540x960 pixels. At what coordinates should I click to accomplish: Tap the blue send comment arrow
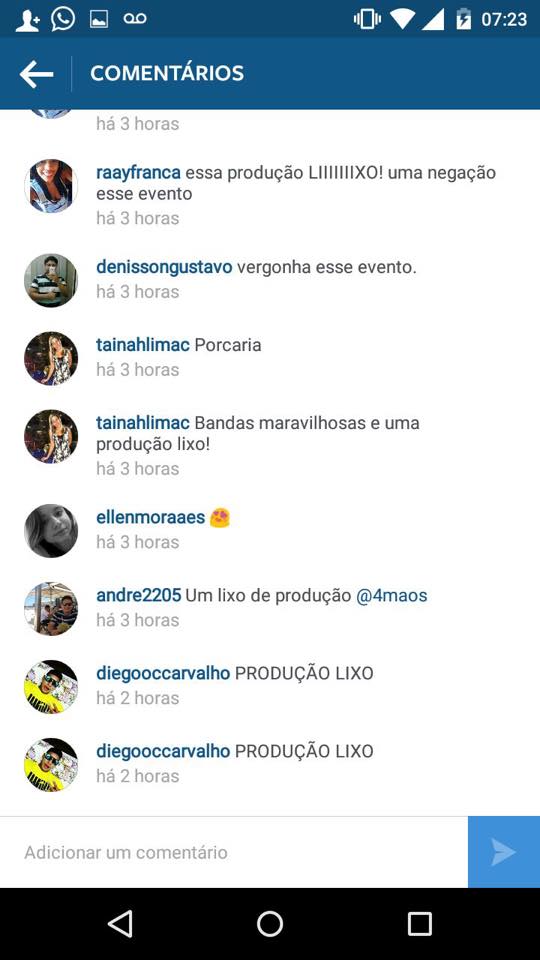(504, 852)
